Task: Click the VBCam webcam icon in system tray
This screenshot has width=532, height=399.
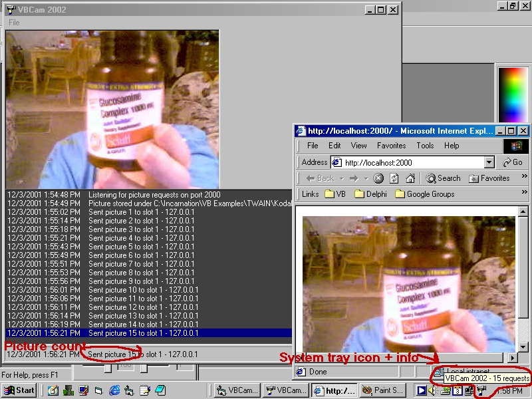Action: click(481, 390)
